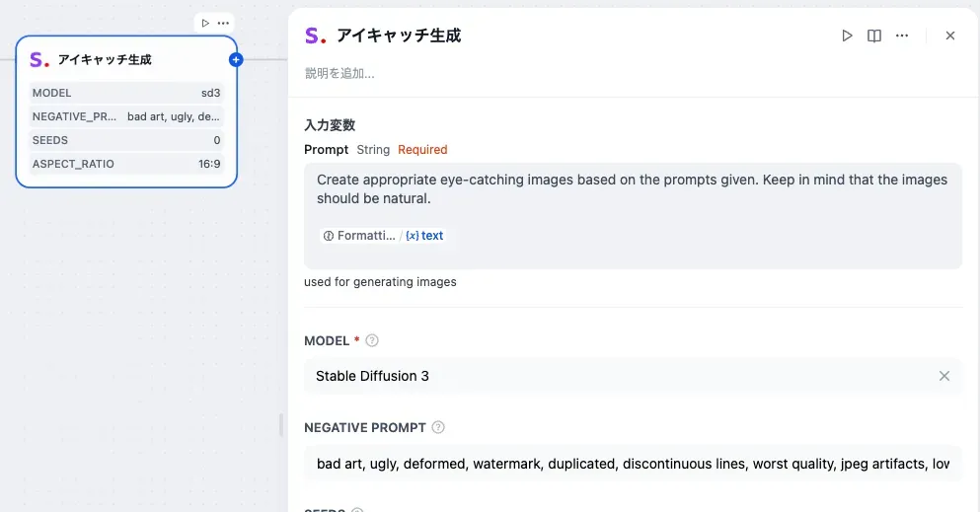Click the Stability logo icon in panel header
The image size is (980, 512).
point(315,37)
